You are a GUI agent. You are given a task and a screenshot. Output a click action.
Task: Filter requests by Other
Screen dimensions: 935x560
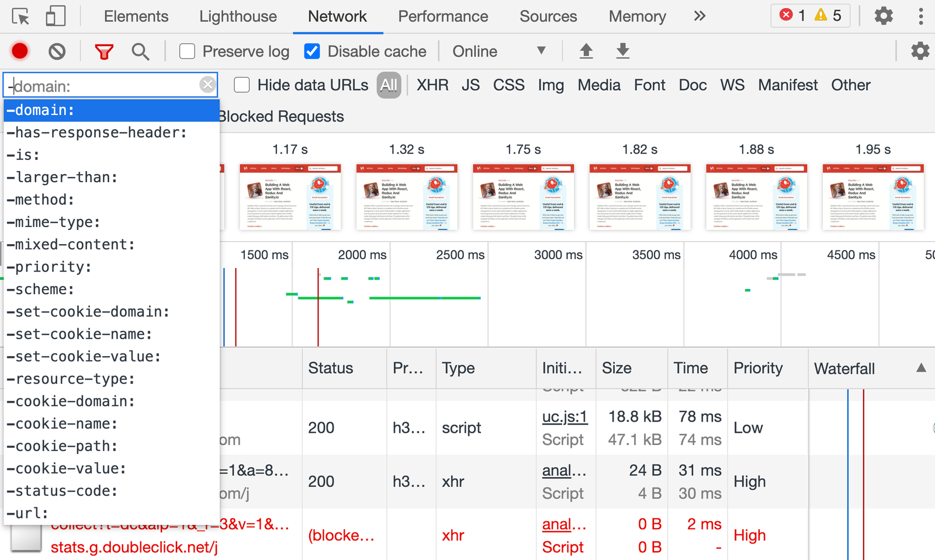[851, 85]
